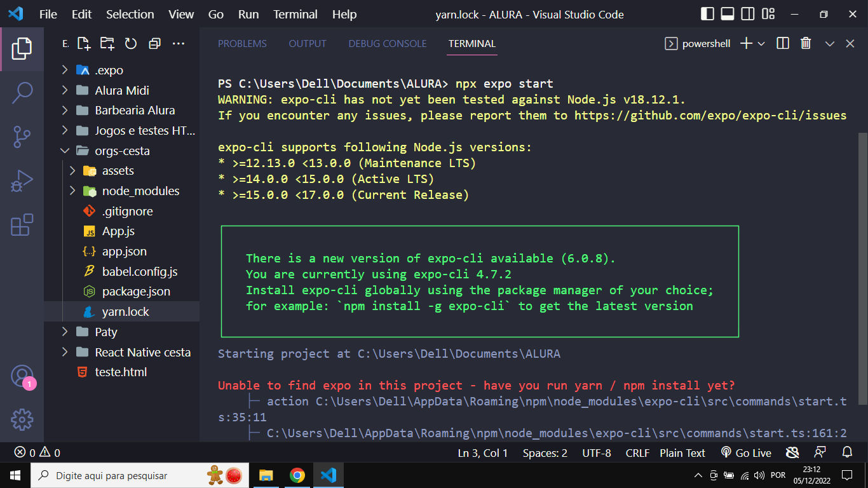Select the yarn.lock file
The image size is (868, 488).
[121, 312]
